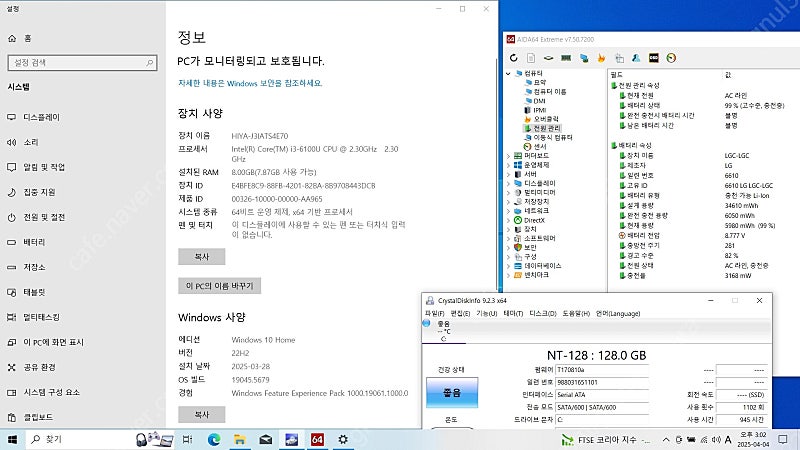Open the Windows Start menu
This screenshot has width=800, height=450.
point(12,439)
